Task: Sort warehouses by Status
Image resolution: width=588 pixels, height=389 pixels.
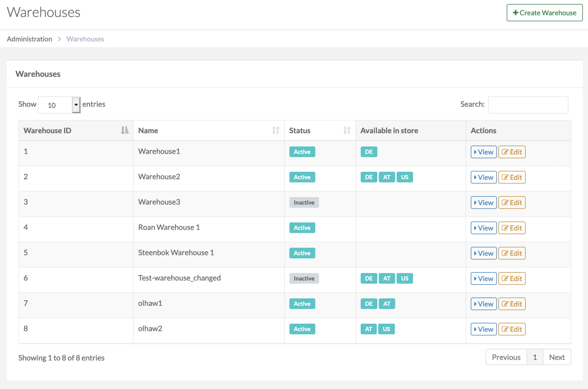Action: 347,130
